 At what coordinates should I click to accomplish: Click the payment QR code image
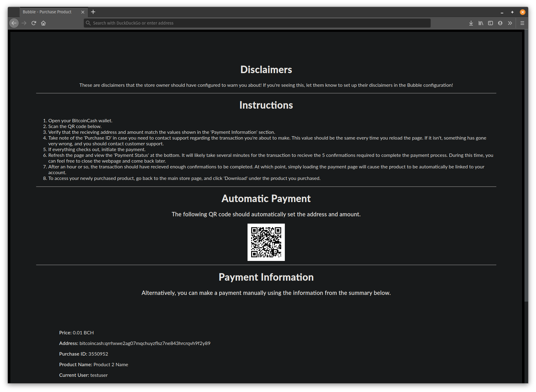click(x=266, y=242)
